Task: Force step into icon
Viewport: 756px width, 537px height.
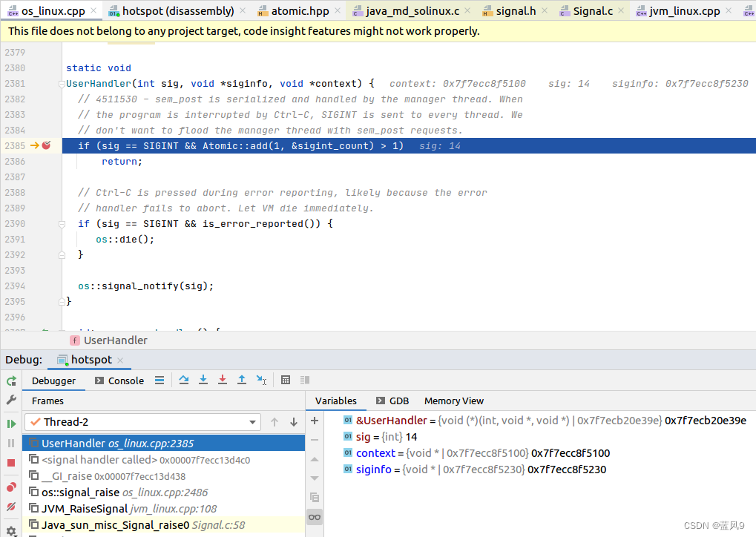Action: 223,380
